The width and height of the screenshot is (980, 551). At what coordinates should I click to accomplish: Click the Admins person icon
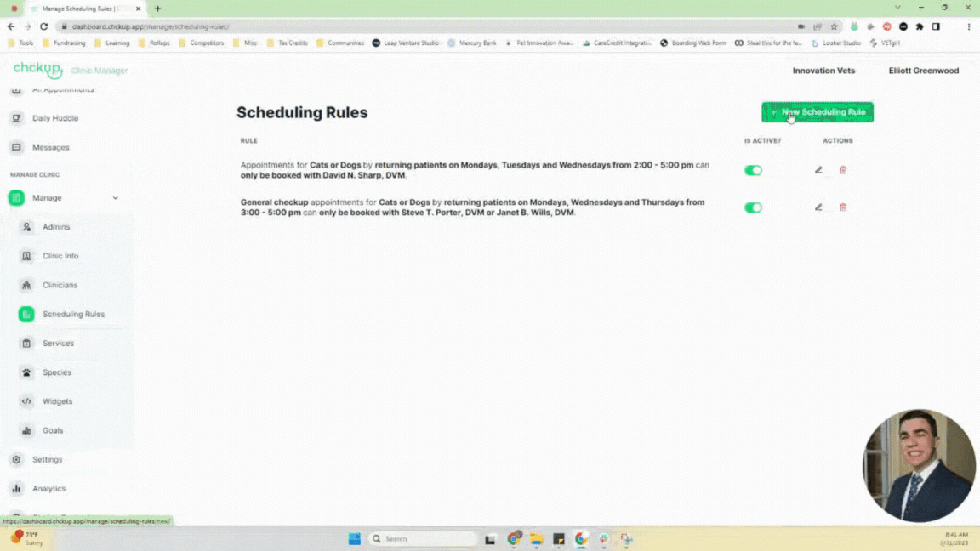tap(26, 227)
